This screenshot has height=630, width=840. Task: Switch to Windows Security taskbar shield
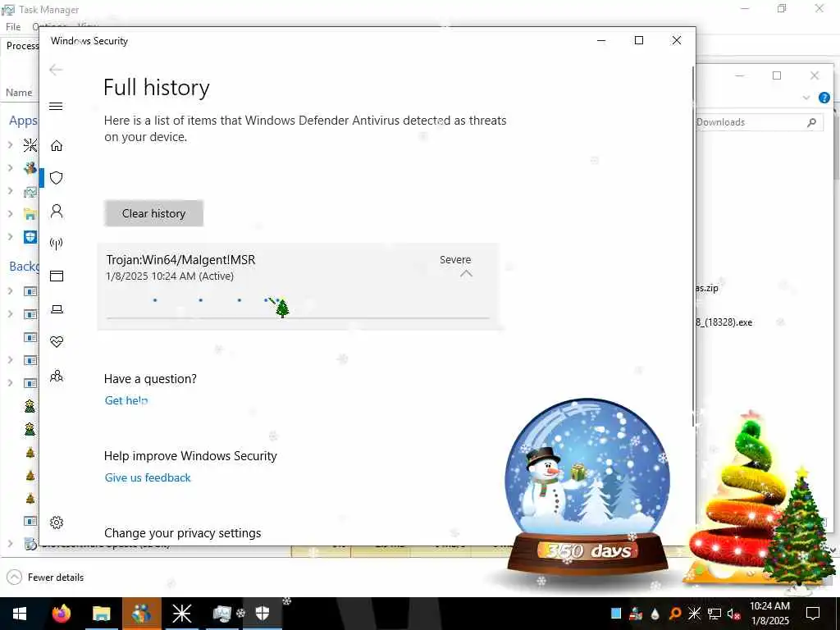[262, 614]
